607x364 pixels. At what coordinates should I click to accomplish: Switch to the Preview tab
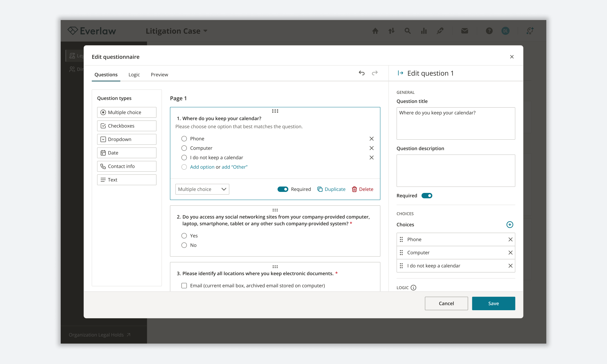point(159,75)
